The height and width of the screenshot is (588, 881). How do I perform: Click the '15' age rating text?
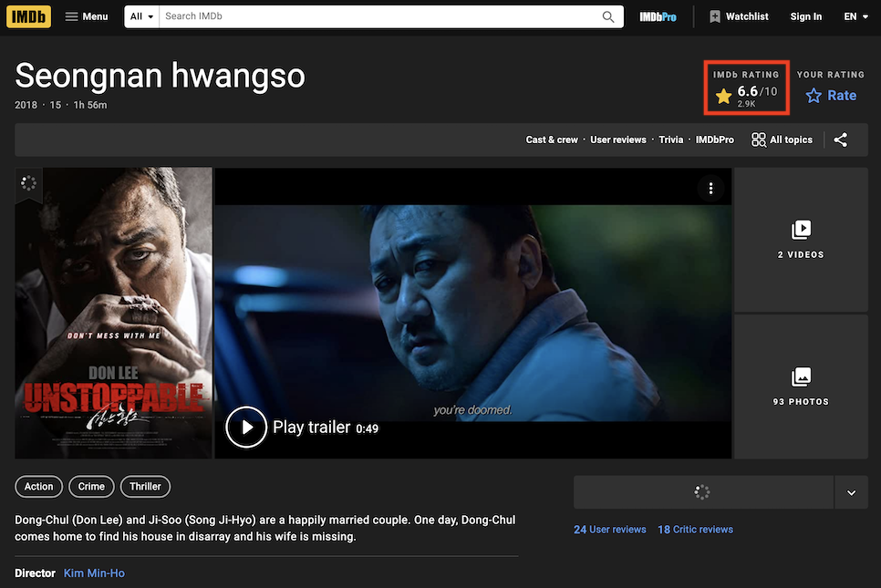click(55, 105)
